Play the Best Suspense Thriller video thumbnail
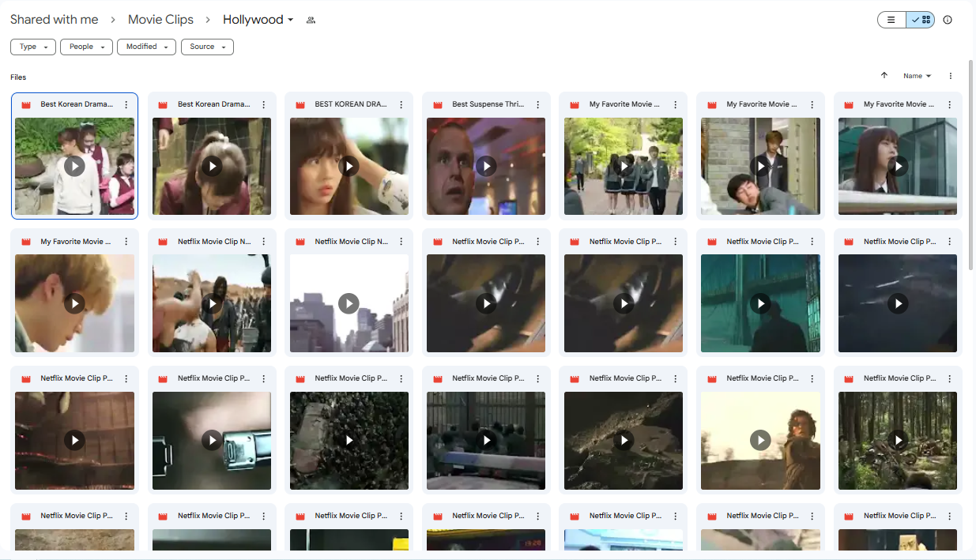 click(486, 166)
